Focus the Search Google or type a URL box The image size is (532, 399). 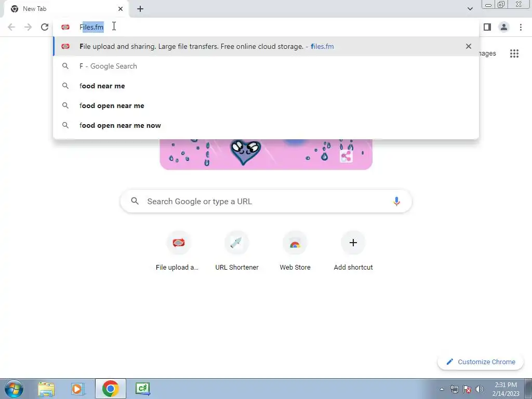[266, 201]
